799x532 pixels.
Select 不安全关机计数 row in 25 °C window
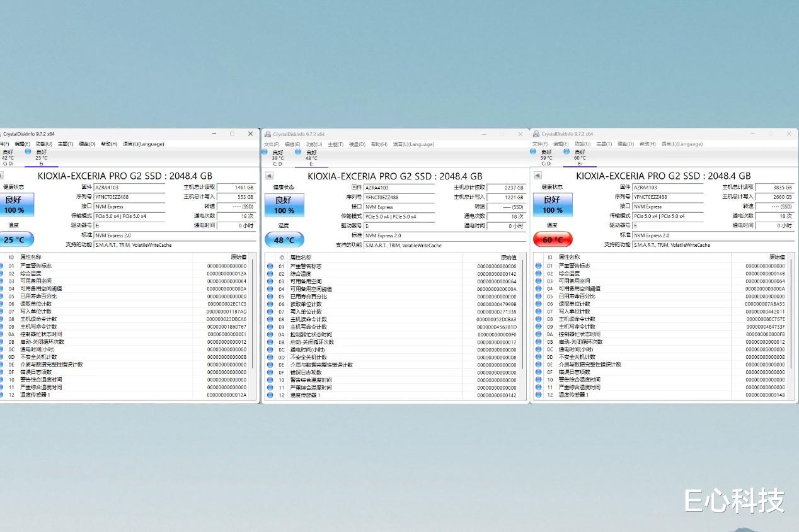click(x=125, y=357)
